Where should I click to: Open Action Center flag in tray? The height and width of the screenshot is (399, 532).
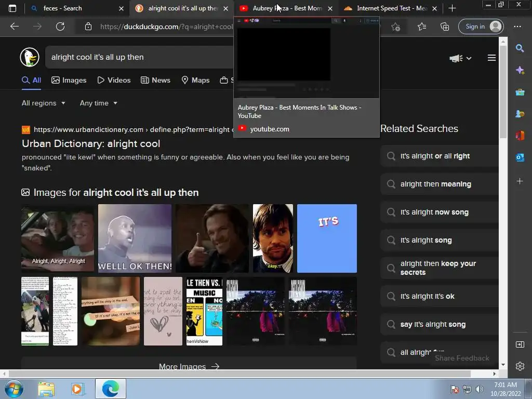[454, 389]
